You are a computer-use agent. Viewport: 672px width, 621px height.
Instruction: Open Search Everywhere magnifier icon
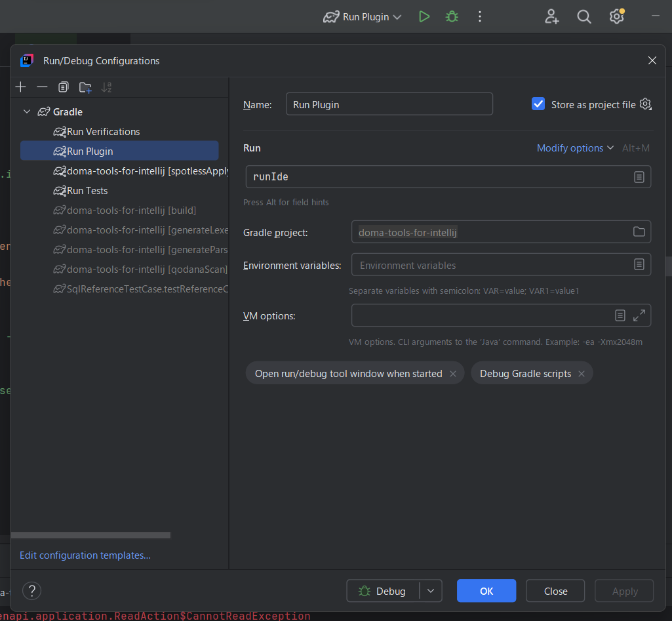pyautogui.click(x=583, y=16)
